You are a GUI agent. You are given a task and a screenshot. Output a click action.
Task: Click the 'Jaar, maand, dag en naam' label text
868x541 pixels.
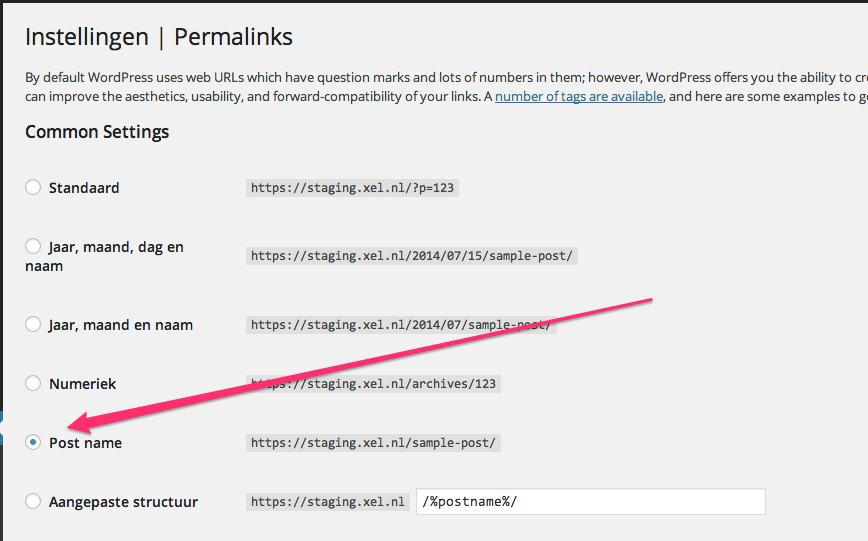coord(116,247)
